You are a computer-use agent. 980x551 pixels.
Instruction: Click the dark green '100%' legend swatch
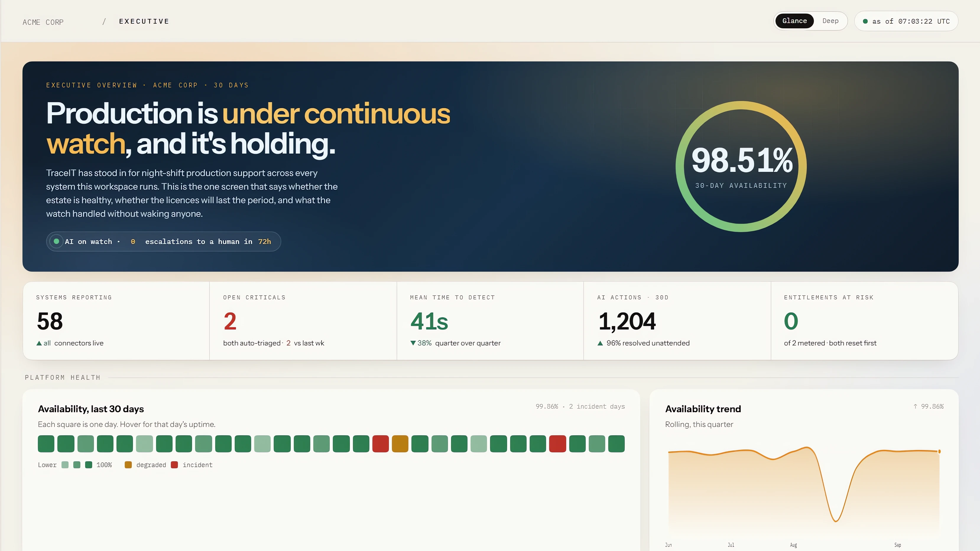coord(89,465)
